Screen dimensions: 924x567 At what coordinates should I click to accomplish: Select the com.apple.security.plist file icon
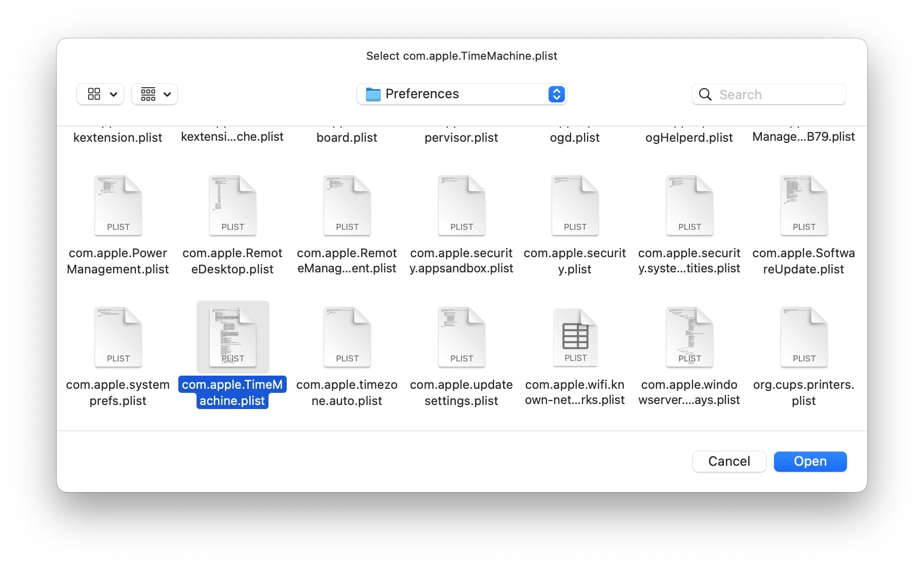pos(575,206)
